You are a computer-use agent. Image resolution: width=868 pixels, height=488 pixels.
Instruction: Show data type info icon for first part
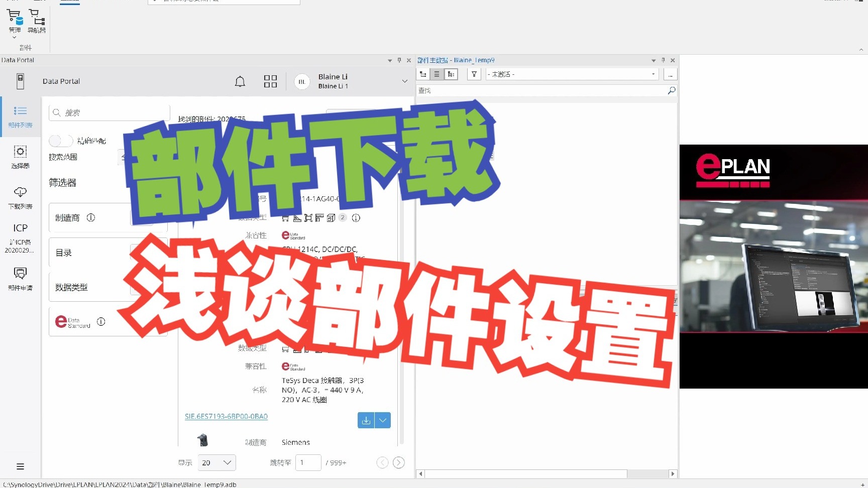tap(356, 218)
